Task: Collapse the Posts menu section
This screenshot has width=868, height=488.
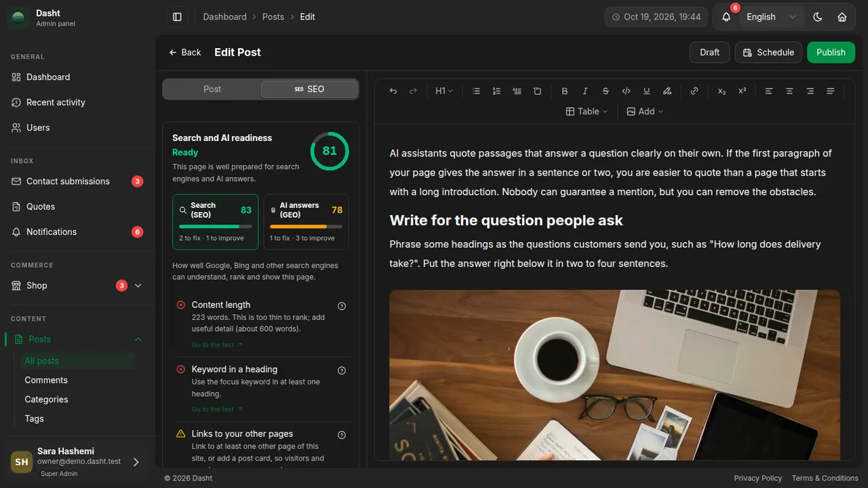Action: point(77,339)
